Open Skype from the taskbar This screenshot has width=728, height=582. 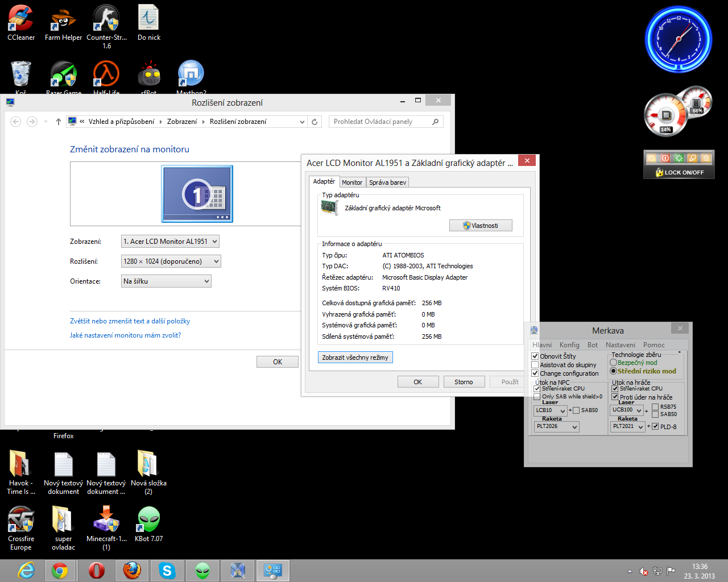(167, 571)
